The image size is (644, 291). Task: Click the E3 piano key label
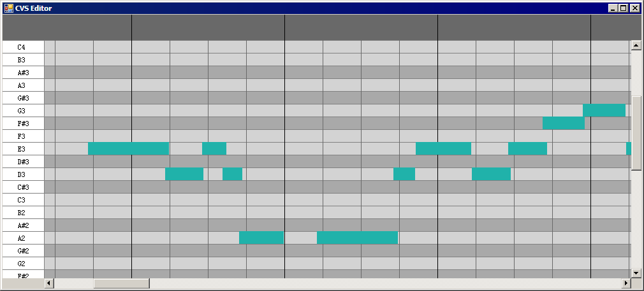click(23, 148)
